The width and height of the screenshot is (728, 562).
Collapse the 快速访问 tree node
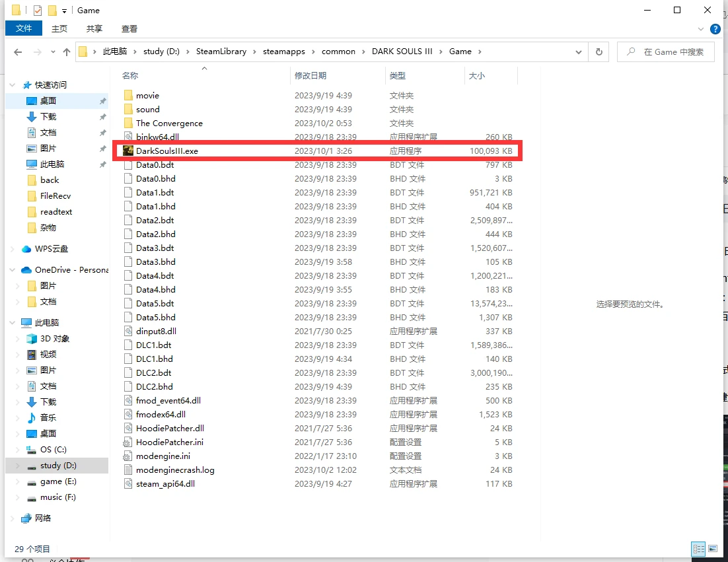point(13,85)
